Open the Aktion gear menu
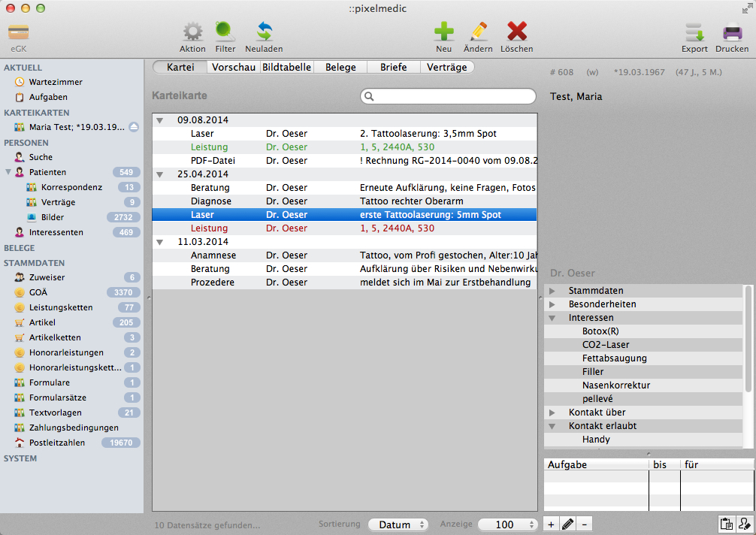This screenshot has height=535, width=756. pyautogui.click(x=192, y=32)
